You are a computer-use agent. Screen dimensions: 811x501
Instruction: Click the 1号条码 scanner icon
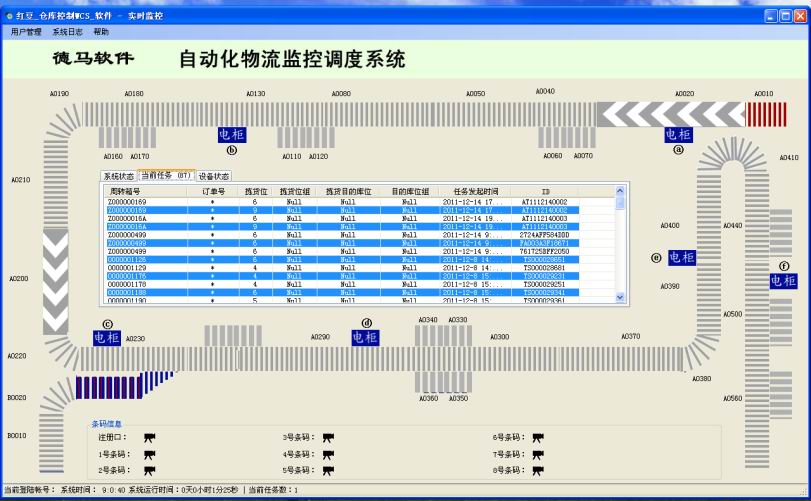point(149,454)
